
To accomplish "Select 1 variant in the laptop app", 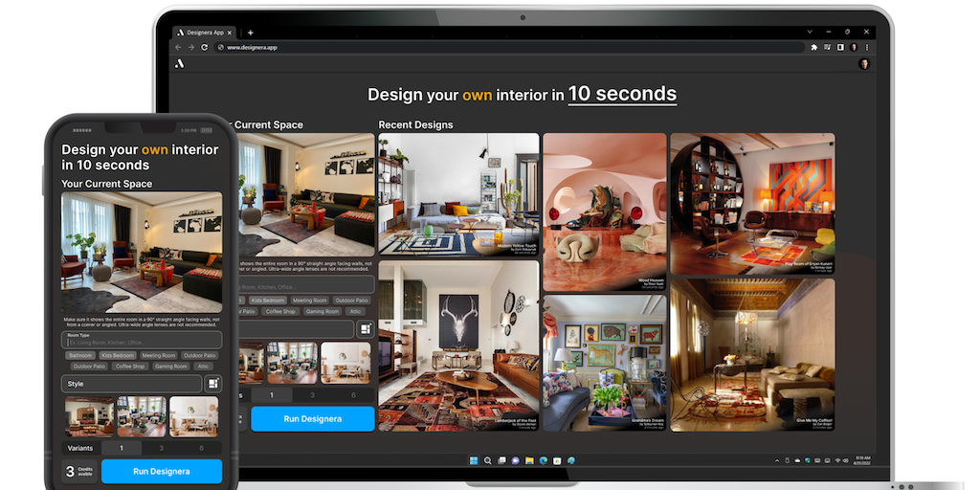I will 271,395.
